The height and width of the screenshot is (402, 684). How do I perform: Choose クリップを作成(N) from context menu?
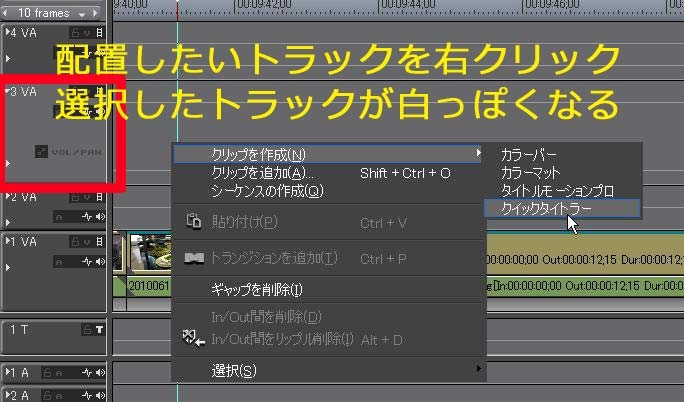coord(327,154)
